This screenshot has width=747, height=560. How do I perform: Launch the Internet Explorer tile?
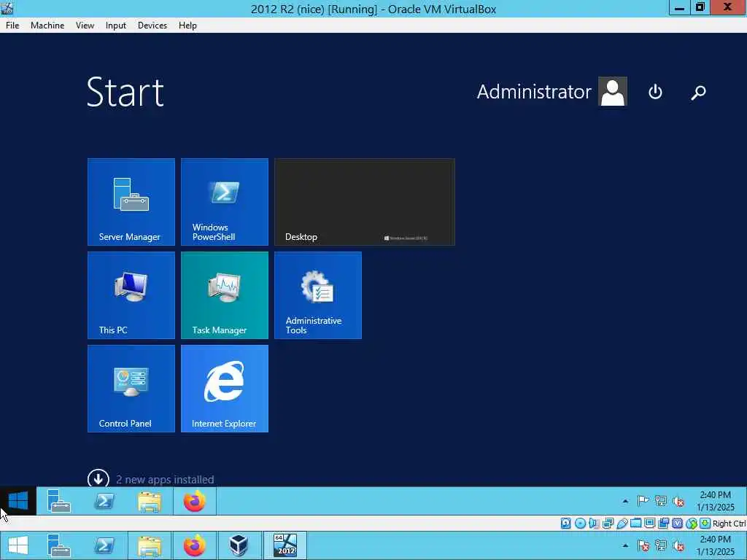225,389
